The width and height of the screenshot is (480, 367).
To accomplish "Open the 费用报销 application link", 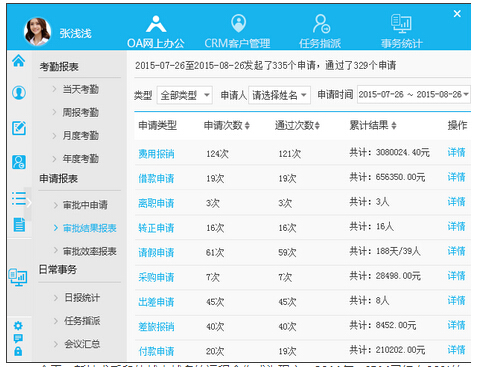I will pos(156,154).
